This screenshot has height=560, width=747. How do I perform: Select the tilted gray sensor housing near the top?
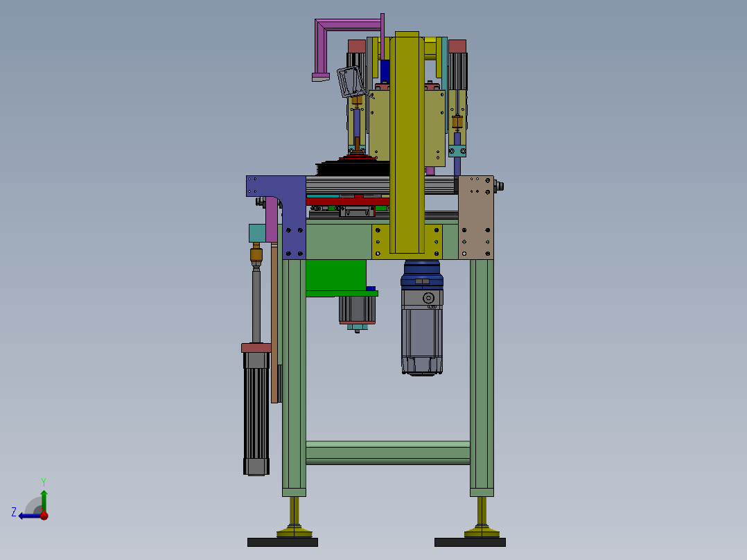pyautogui.click(x=350, y=82)
